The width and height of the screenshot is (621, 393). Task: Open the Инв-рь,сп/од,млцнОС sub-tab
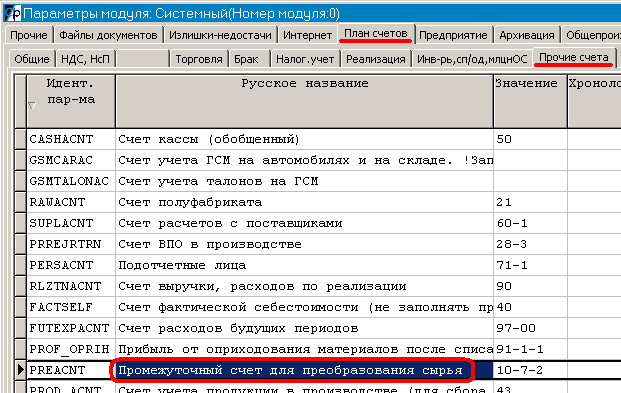click(x=472, y=59)
